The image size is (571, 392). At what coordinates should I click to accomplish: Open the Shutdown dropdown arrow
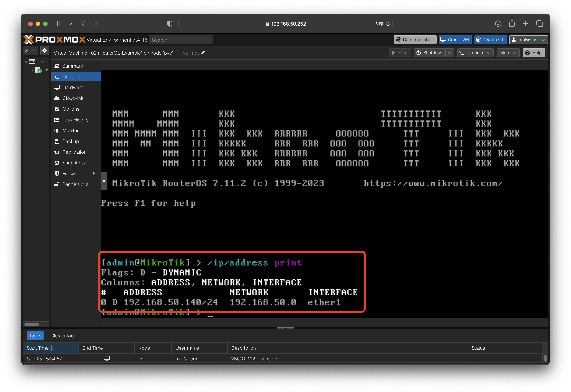coord(449,53)
